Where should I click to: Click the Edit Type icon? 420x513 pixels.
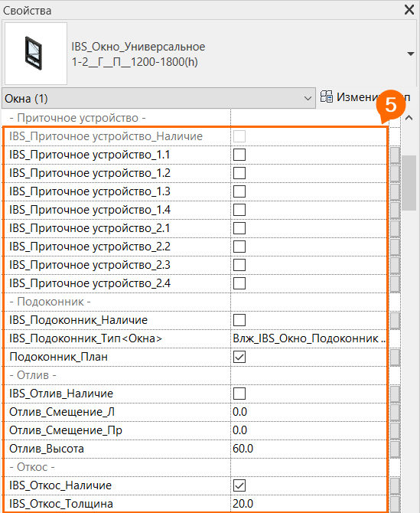click(326, 96)
